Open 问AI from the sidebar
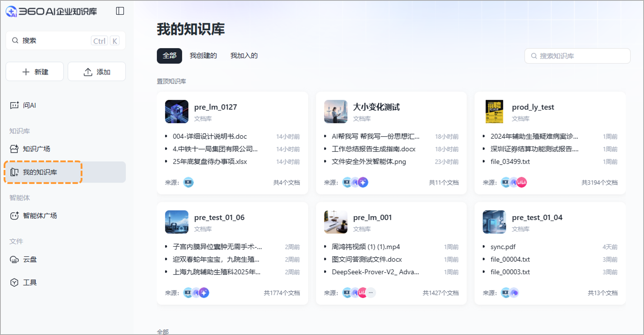The width and height of the screenshot is (644, 335). [29, 105]
